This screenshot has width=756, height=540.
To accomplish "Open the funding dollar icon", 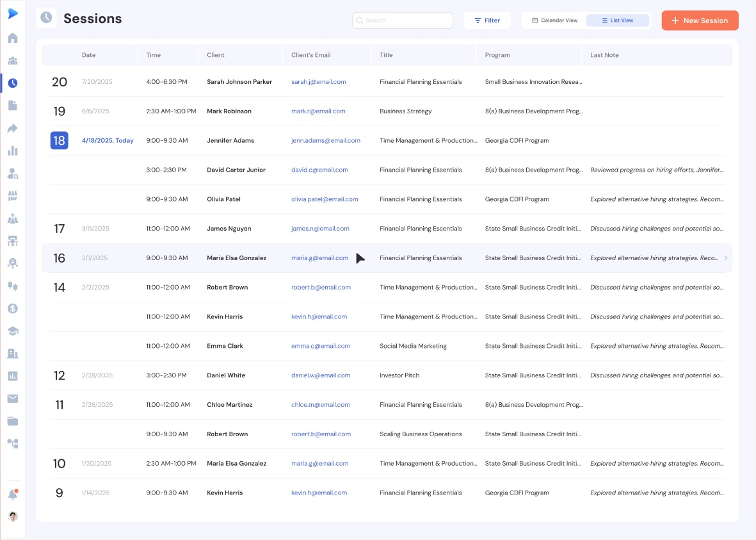I will tap(13, 308).
